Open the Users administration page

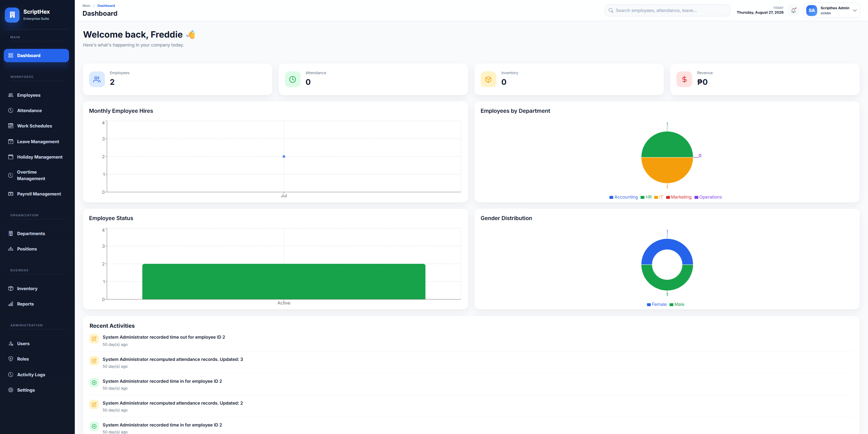[36, 343]
